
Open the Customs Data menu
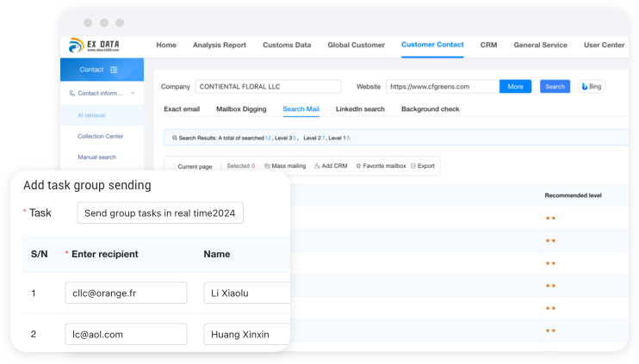287,45
